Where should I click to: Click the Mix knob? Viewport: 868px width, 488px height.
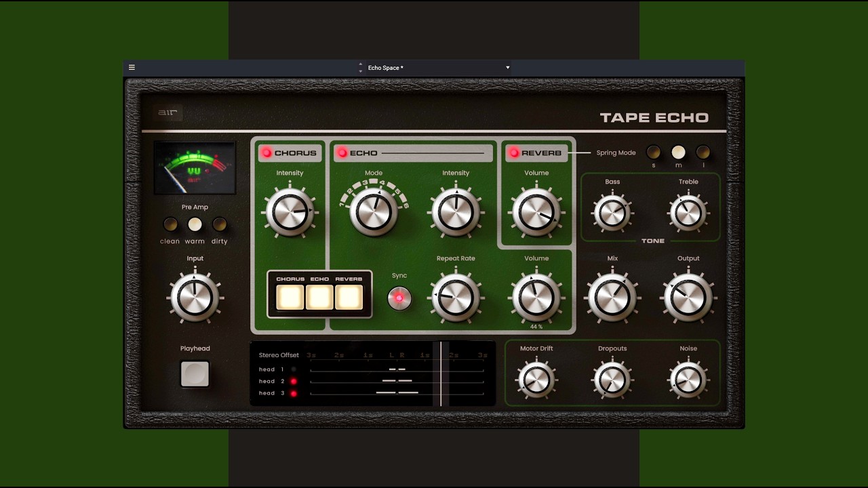(x=612, y=297)
